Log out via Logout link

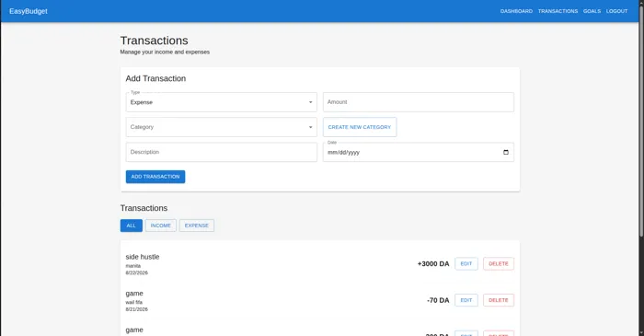[617, 11]
